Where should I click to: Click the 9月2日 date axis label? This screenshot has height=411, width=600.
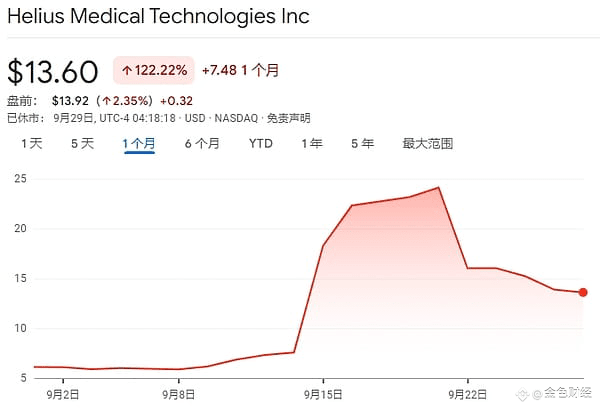pos(63,394)
